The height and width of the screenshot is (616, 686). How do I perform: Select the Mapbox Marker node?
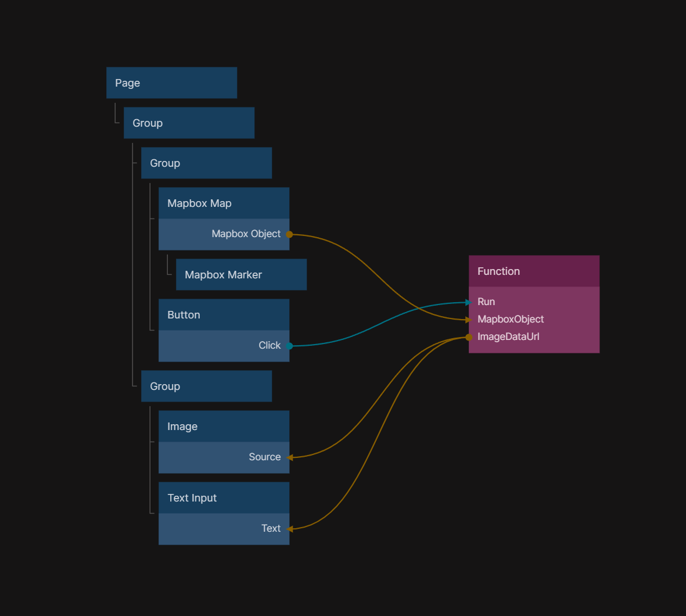click(x=241, y=275)
